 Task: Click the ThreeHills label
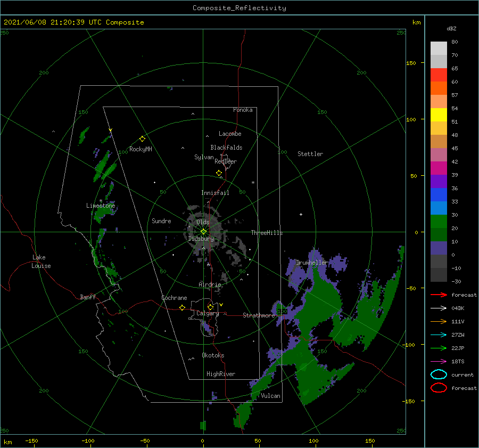(267, 233)
